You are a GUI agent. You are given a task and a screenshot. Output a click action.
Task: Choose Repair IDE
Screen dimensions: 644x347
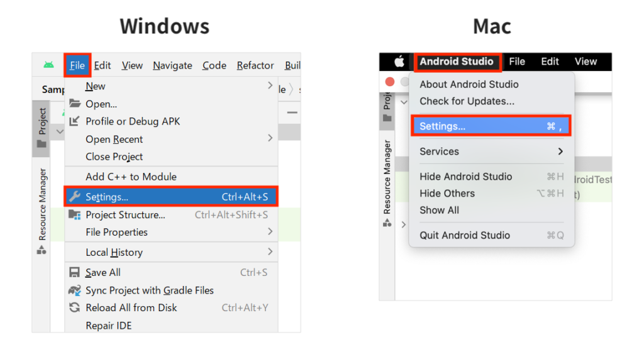[171, 325]
